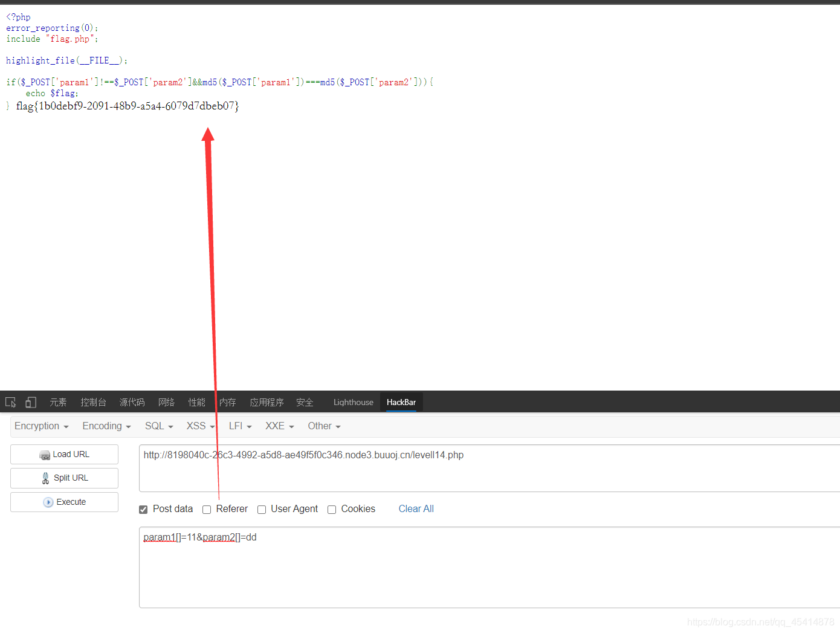Image resolution: width=840 pixels, height=633 pixels.
Task: Switch to the 源代码 tab
Action: (132, 402)
